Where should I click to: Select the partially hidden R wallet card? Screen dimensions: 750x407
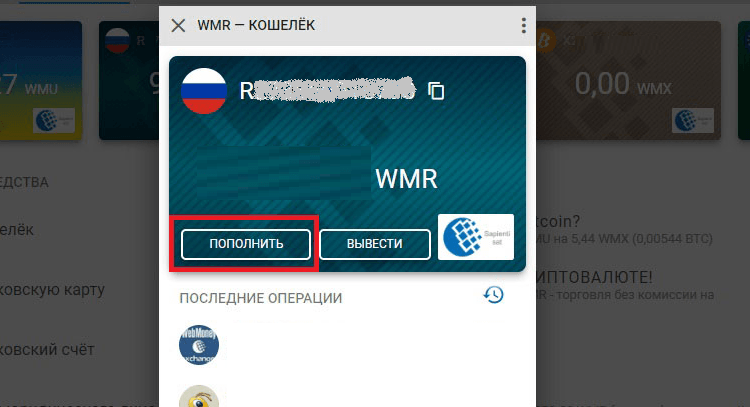[129, 80]
